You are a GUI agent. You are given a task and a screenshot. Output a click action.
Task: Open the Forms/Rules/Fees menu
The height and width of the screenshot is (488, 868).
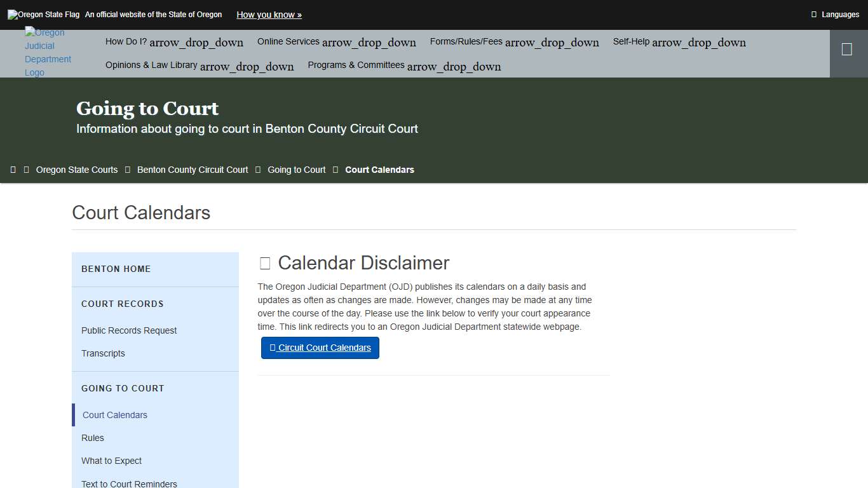(x=514, y=41)
